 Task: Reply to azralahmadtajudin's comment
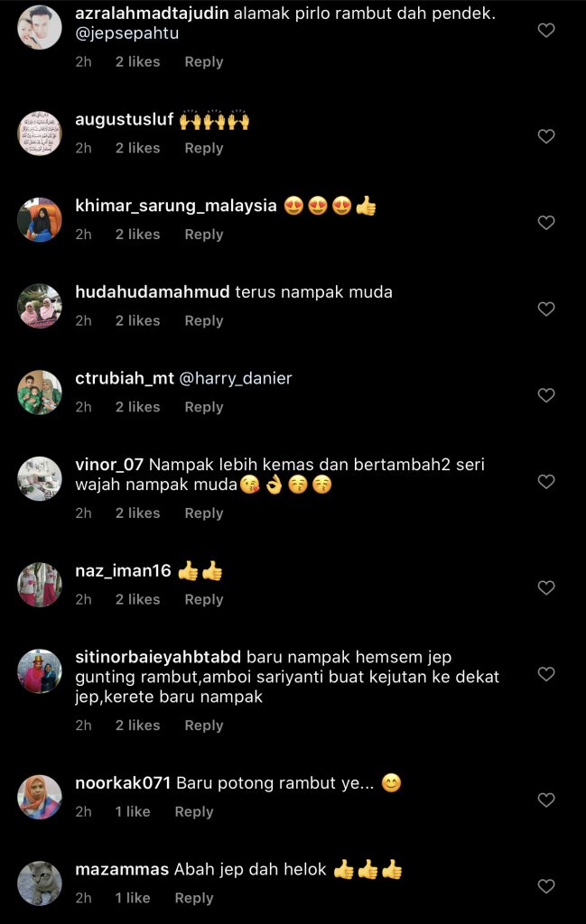[x=204, y=62]
